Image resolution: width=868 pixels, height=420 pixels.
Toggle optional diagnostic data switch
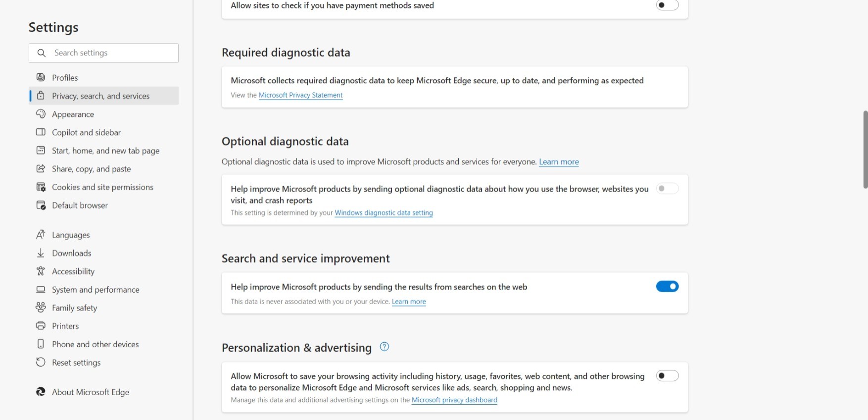[667, 188]
